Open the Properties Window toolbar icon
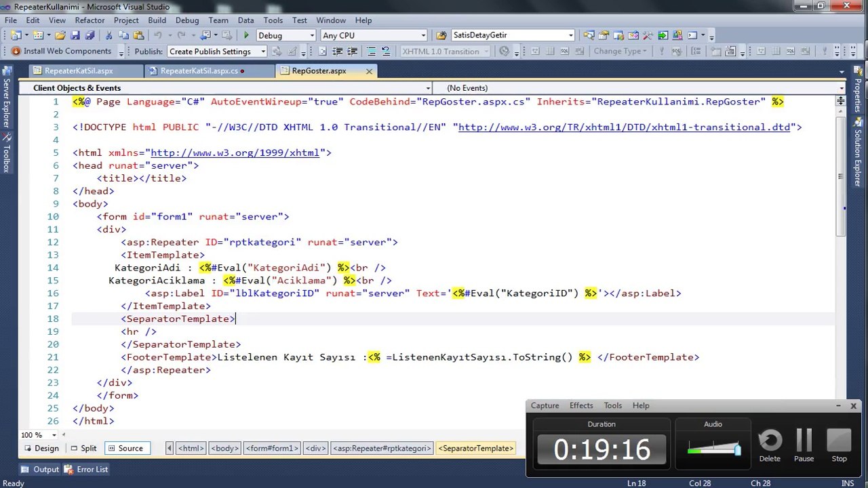The image size is (868, 488). point(603,35)
